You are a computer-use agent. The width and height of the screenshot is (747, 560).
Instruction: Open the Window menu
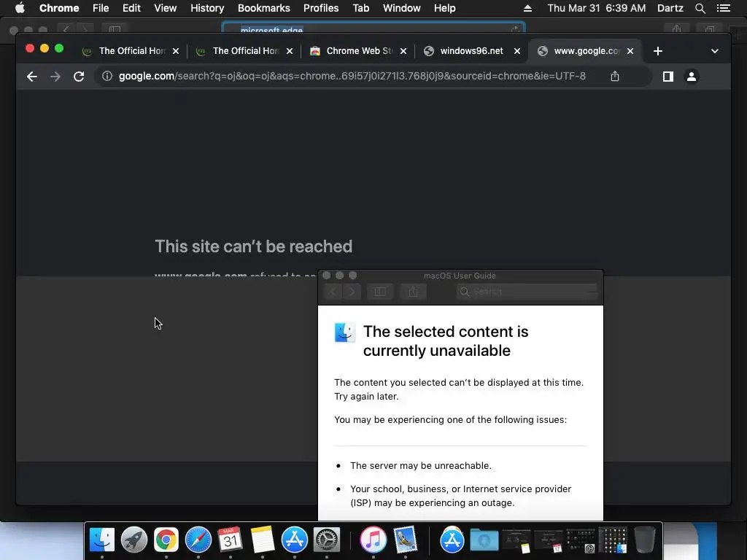402,8
